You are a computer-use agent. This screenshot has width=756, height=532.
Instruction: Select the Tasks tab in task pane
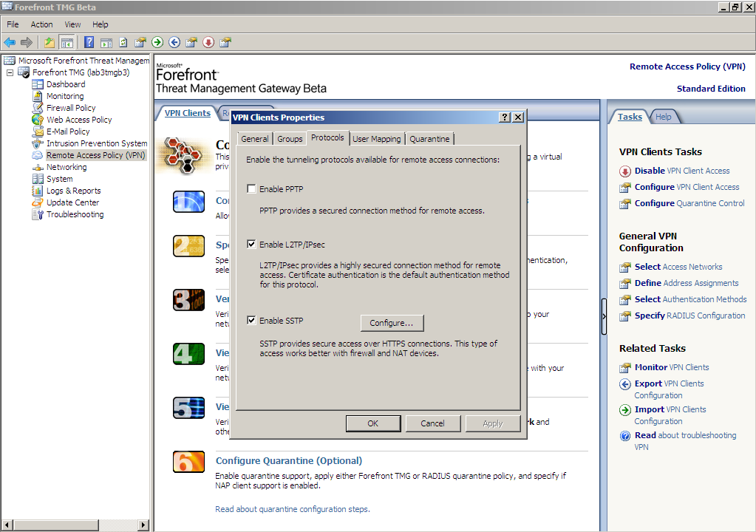(x=630, y=117)
